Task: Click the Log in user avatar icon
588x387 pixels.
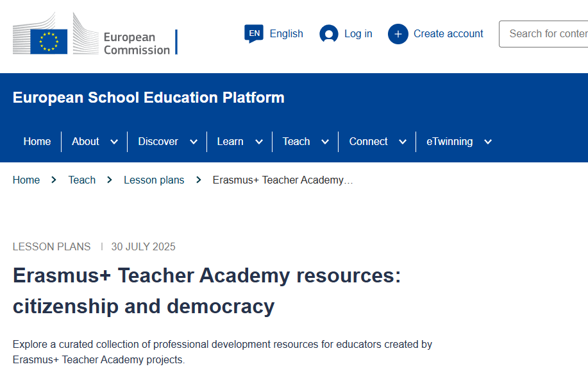Action: (x=329, y=34)
